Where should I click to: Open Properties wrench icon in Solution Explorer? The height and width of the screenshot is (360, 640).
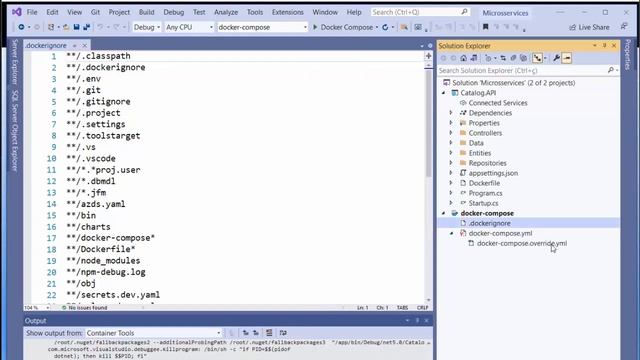pos(556,58)
